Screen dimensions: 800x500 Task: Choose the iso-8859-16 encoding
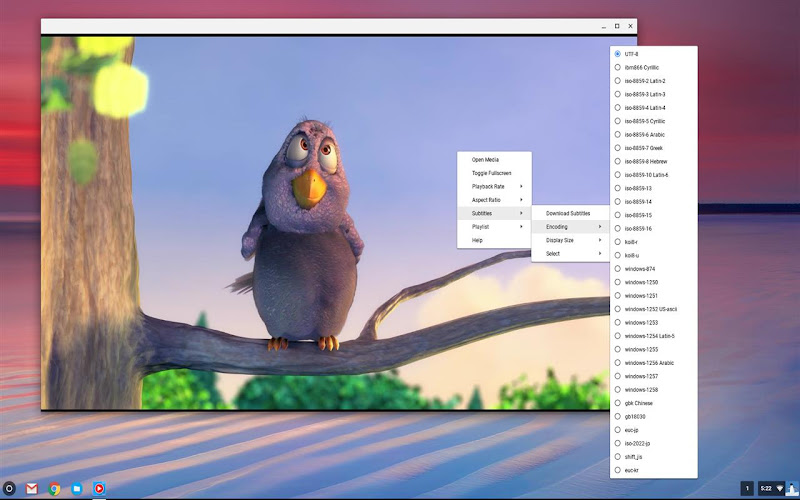pyautogui.click(x=654, y=229)
